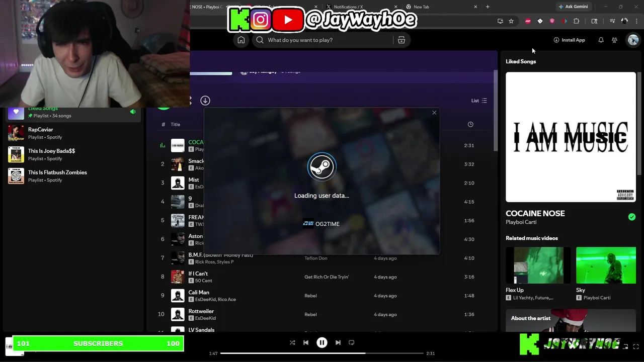Click Liked Songs heading in right panel
644x362 pixels.
(521, 61)
